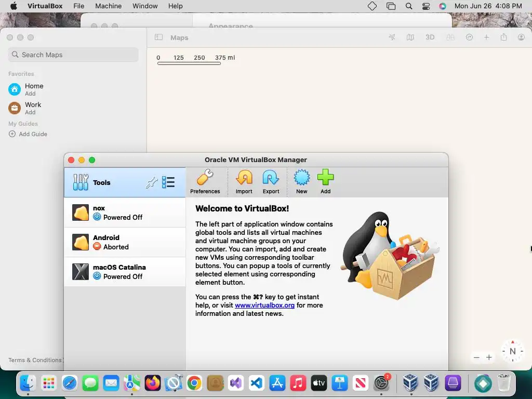Click the Maps icon in the Dock
The image size is (532, 399).
[x=131, y=383]
